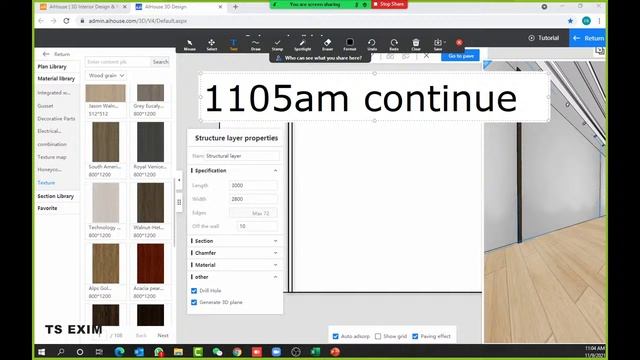The width and height of the screenshot is (640, 360).
Task: Clear annotations with the trash icon
Action: (416, 44)
